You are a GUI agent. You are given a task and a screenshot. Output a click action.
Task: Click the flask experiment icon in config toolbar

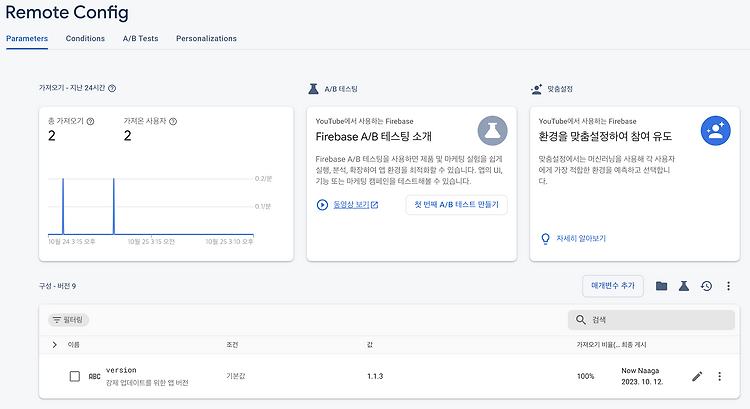point(684,286)
